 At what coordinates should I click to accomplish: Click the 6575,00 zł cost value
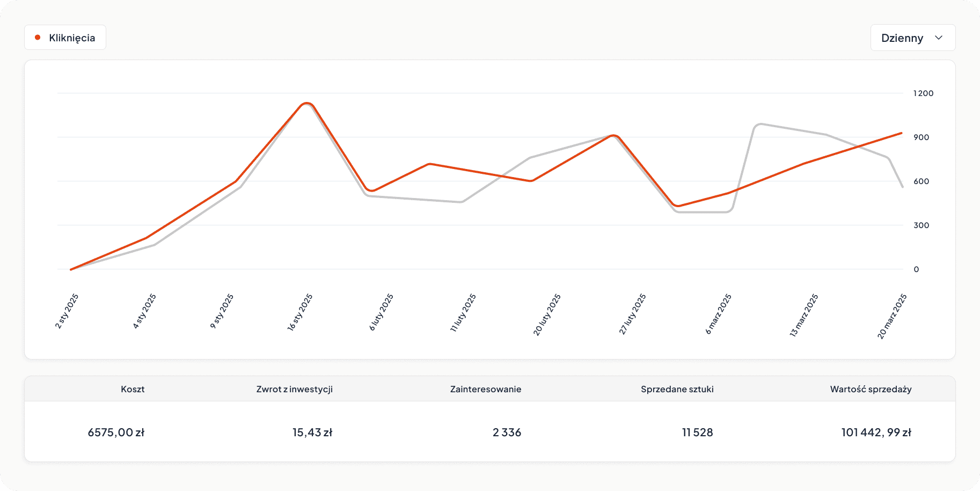tap(116, 433)
